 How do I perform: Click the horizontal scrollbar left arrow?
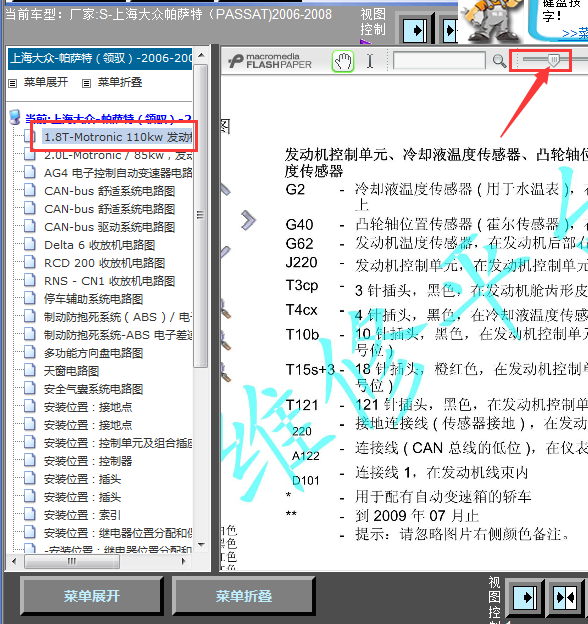pos(14,561)
